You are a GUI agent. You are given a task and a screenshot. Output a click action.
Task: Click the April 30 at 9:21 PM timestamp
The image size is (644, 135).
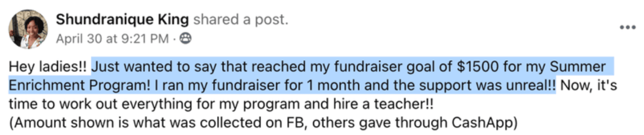click(x=112, y=38)
